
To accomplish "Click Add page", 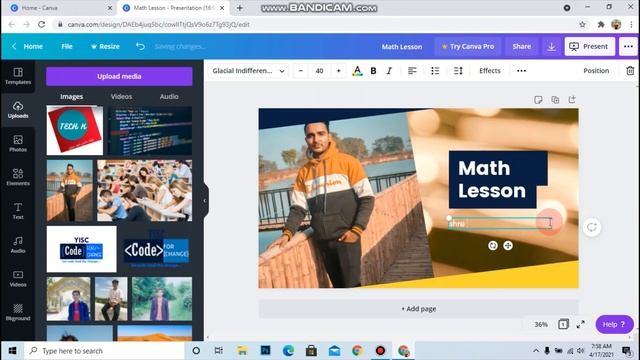I will click(418, 309).
